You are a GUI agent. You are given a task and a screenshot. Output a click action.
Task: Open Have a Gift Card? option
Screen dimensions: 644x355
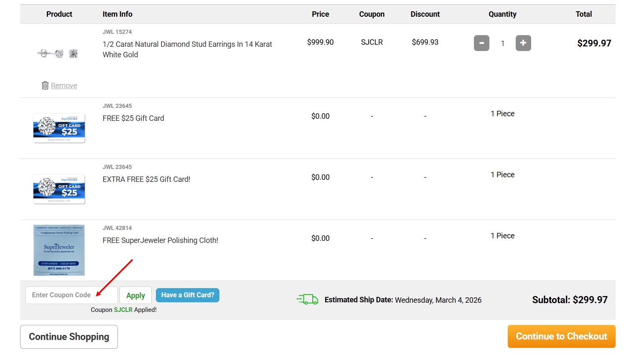[187, 295]
